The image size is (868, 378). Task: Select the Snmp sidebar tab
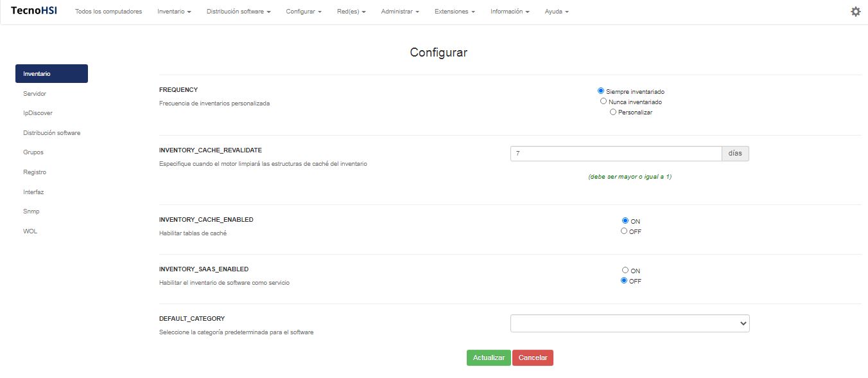point(31,212)
